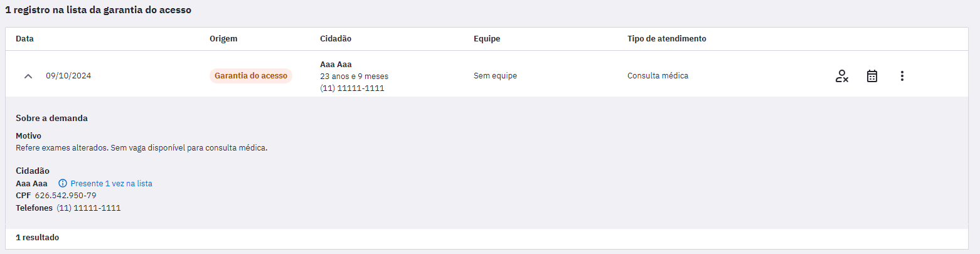Collapse the 09/10/2024 record row
The image size is (980, 254).
pos(28,76)
